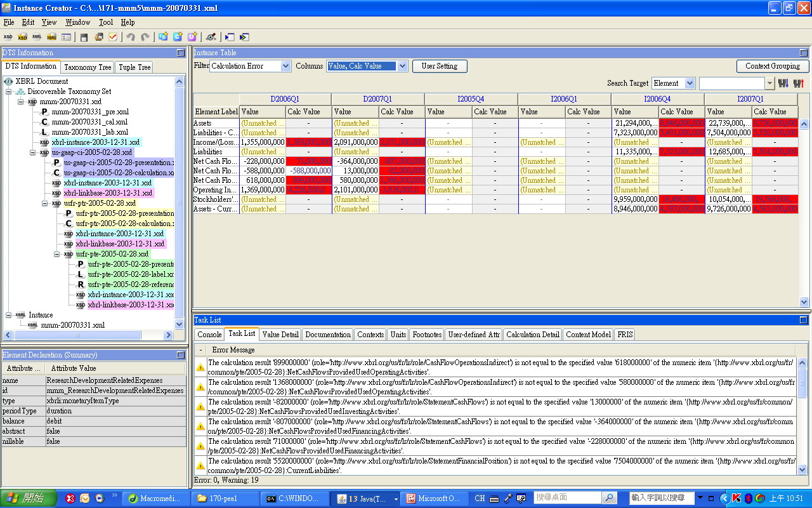Maximize the Element Declaration panel
This screenshot has height=508, width=812.
[x=181, y=355]
